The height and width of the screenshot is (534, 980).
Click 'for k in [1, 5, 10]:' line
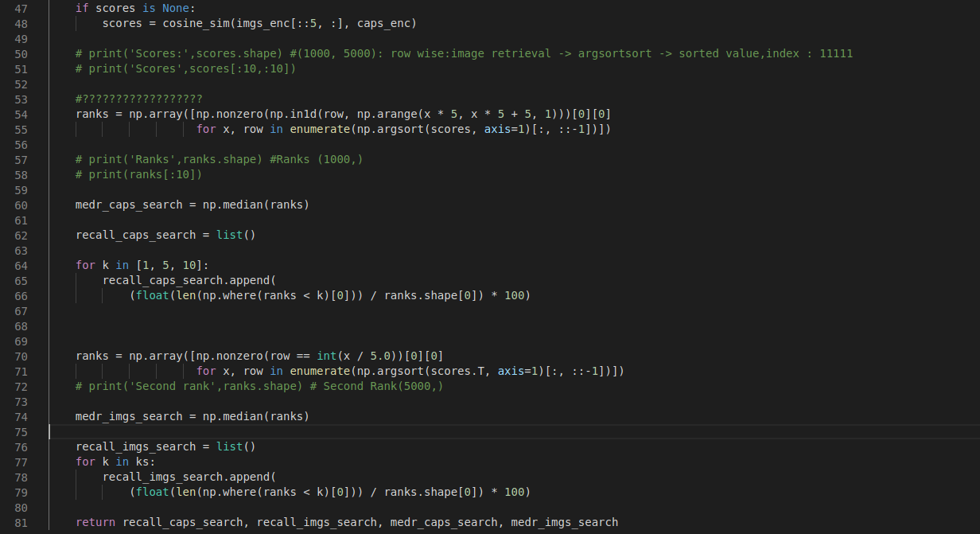(x=142, y=265)
